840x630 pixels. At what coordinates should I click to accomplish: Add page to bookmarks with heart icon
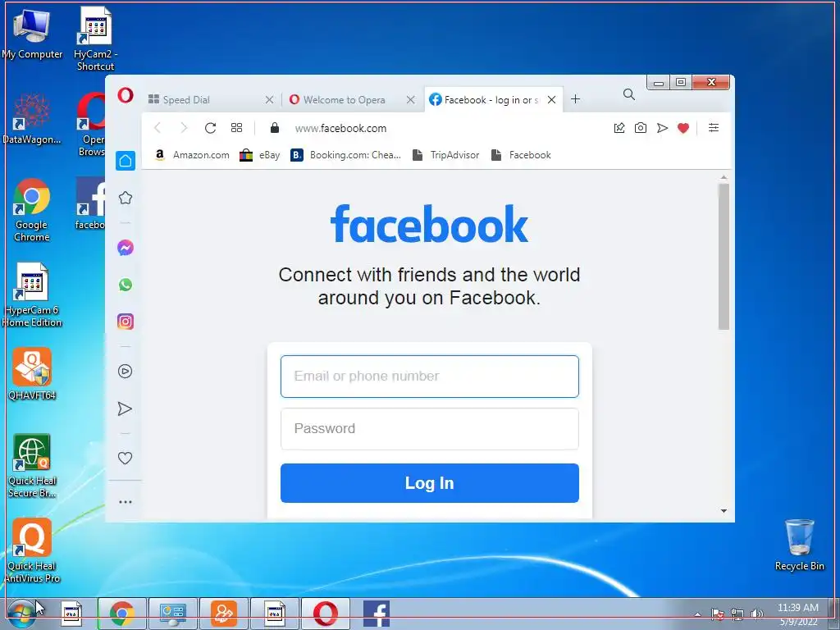pos(683,128)
